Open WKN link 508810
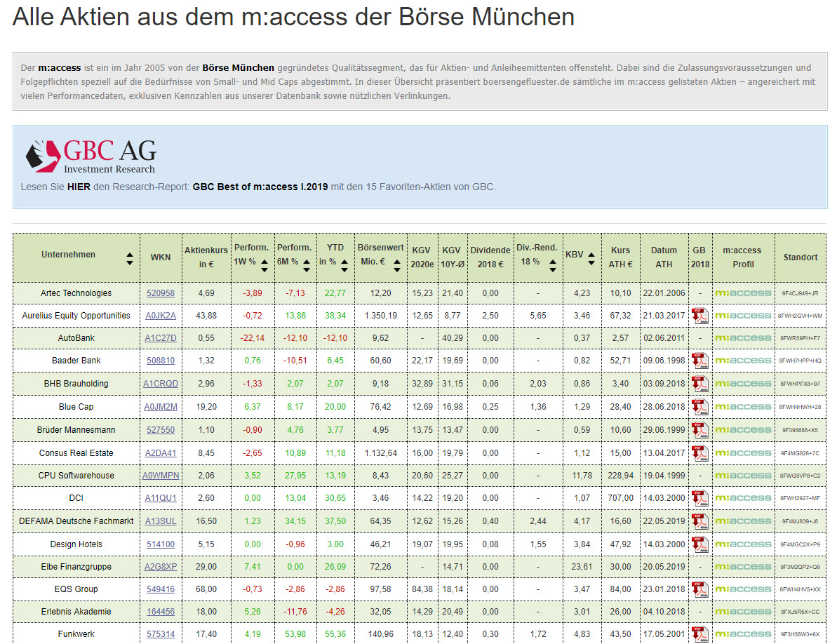The height and width of the screenshot is (644, 837). [161, 361]
